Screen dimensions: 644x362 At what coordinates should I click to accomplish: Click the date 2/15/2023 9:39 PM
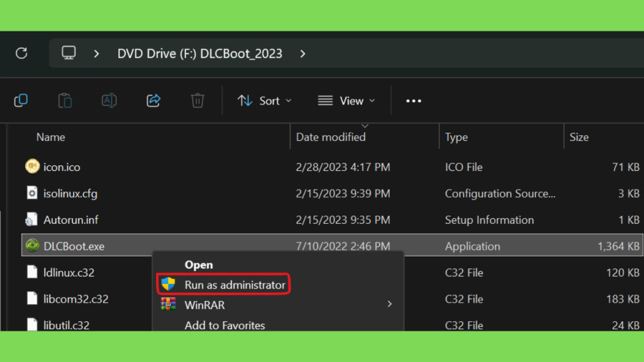[x=343, y=194]
